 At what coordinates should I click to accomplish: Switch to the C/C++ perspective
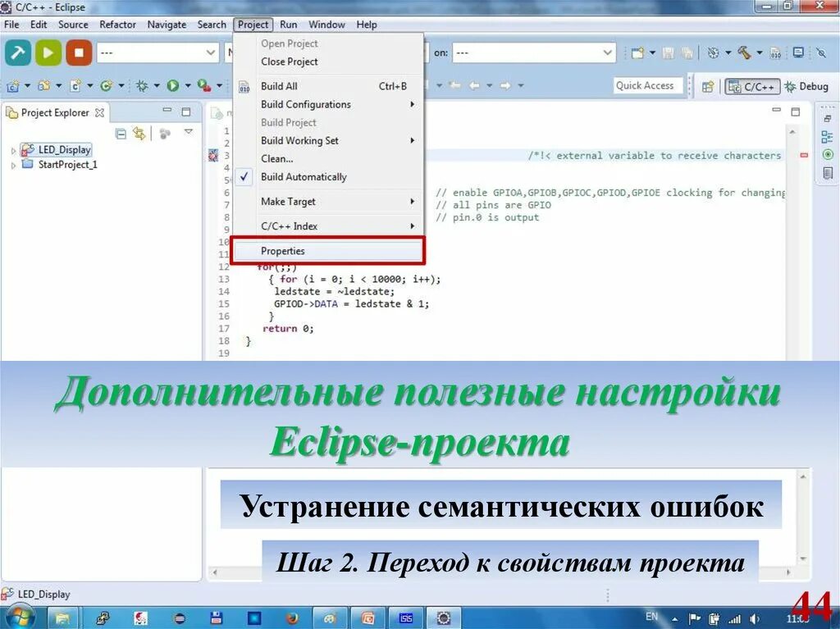pos(751,86)
